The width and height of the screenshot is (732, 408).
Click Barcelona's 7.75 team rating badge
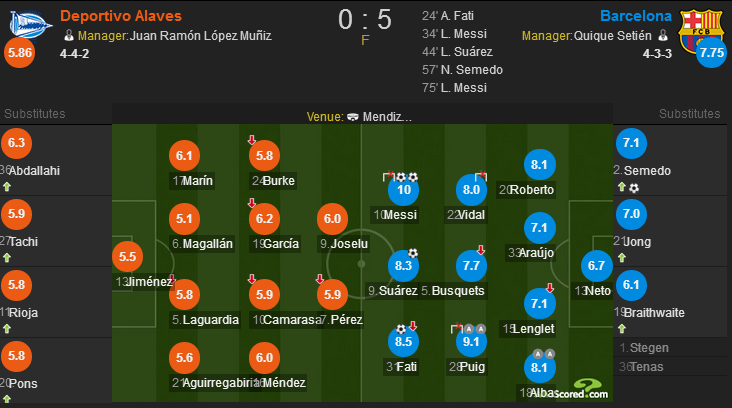pos(711,52)
